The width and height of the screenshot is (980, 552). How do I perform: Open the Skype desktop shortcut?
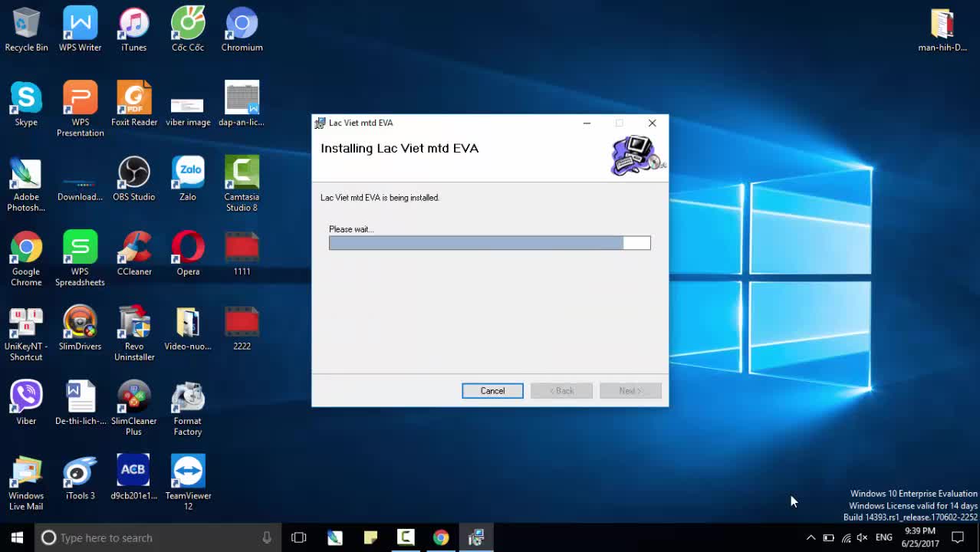pos(26,105)
